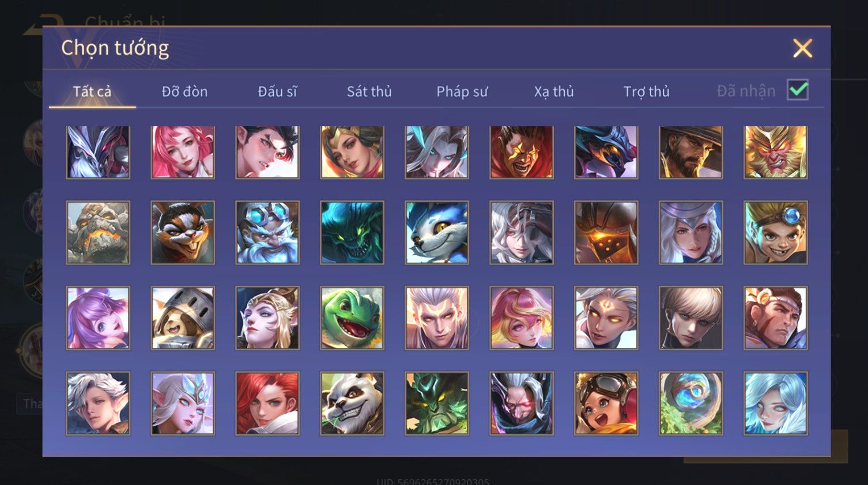868x485 pixels.
Task: Select the Đấu sĩ tab
Action: point(277,91)
